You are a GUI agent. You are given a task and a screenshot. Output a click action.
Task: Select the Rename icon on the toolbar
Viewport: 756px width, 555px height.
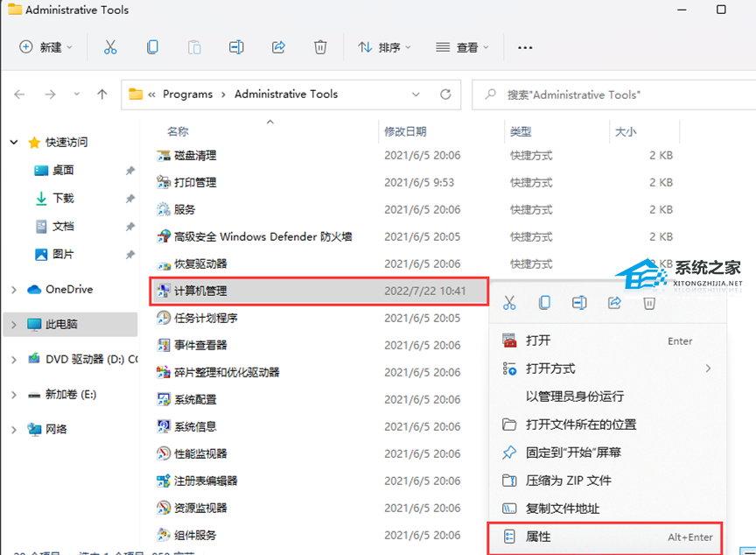point(236,46)
